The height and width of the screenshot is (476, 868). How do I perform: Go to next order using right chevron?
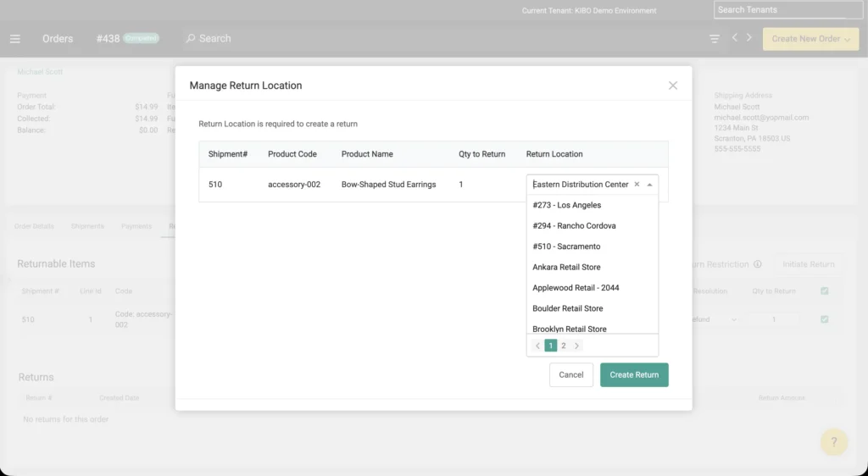click(x=749, y=38)
